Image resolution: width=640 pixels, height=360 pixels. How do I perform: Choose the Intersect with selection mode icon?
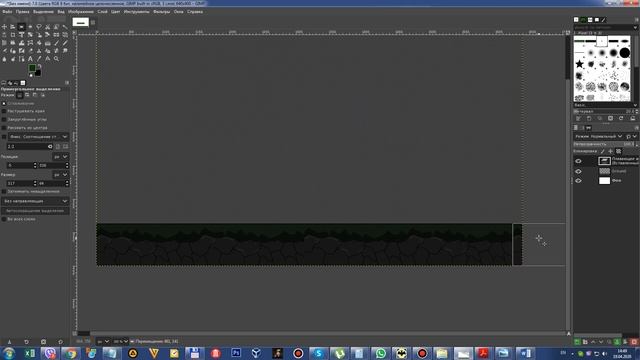tap(43, 95)
